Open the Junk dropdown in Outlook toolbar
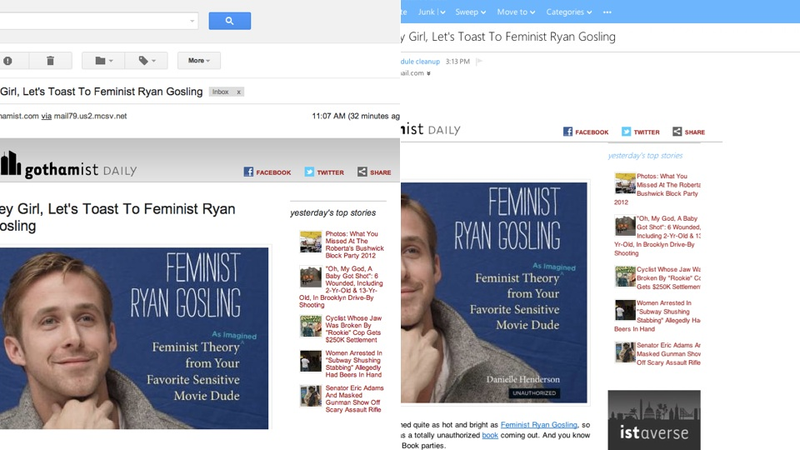 point(432,12)
